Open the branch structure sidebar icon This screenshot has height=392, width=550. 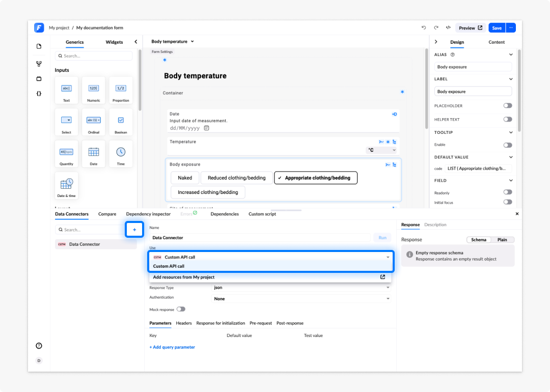39,64
